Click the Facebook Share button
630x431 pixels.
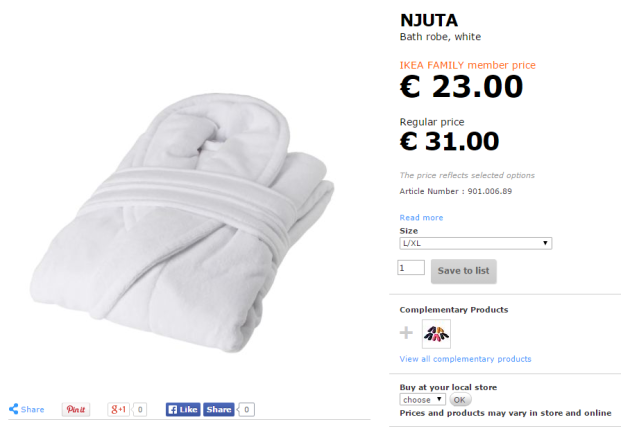click(x=219, y=409)
